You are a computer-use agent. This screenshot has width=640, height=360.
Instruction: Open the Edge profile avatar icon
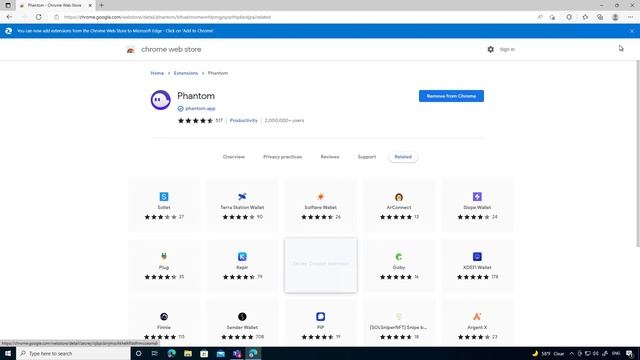coord(615,17)
